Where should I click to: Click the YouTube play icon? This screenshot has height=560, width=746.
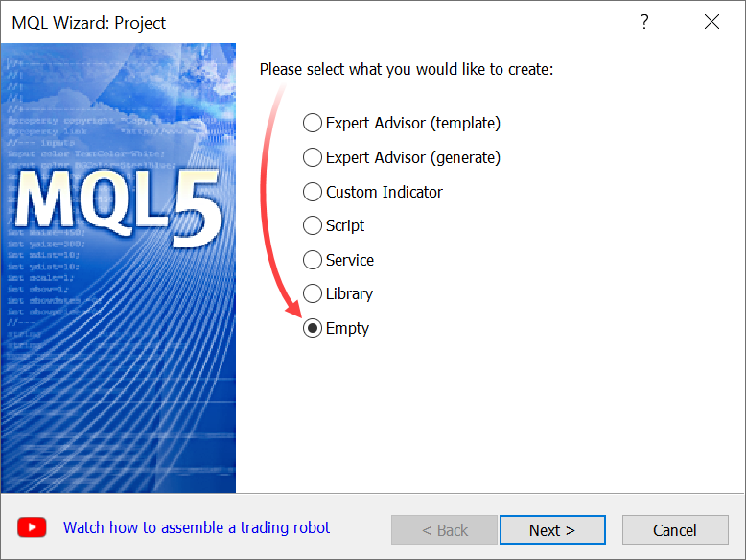pyautogui.click(x=32, y=527)
